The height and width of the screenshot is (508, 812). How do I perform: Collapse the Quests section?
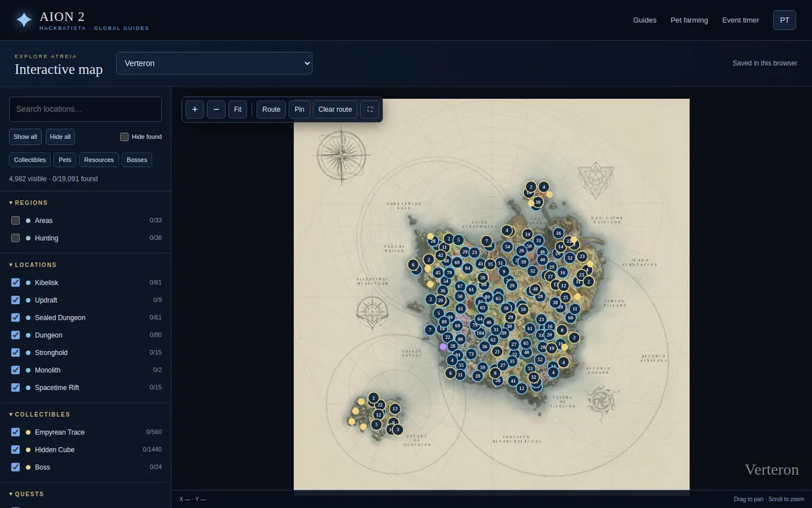tap(26, 494)
